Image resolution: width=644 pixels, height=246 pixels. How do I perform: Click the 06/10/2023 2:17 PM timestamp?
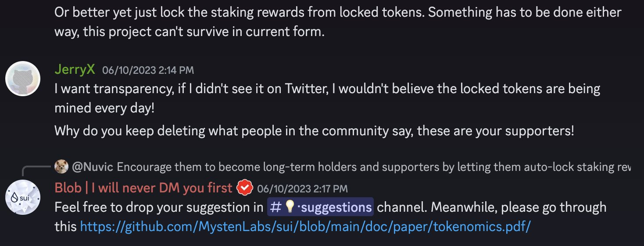point(302,189)
